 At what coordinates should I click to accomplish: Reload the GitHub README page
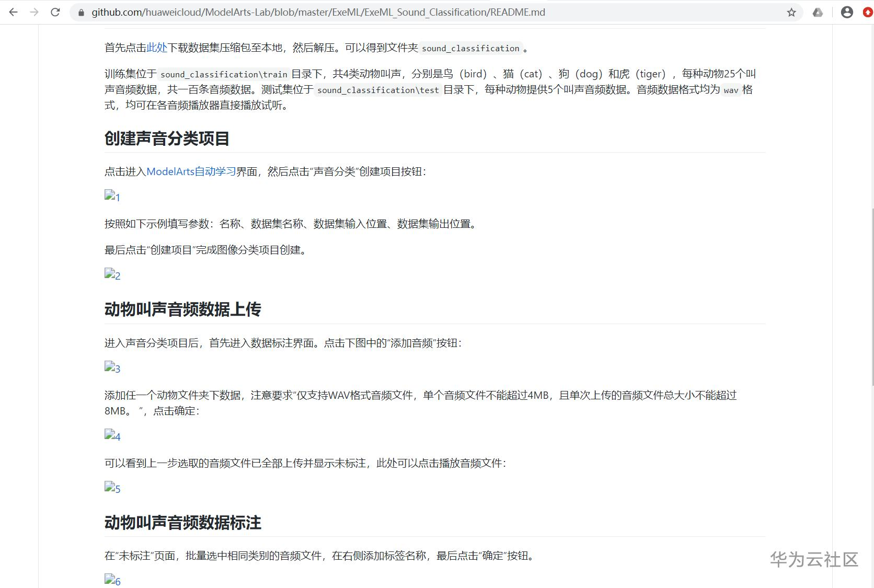click(x=55, y=12)
